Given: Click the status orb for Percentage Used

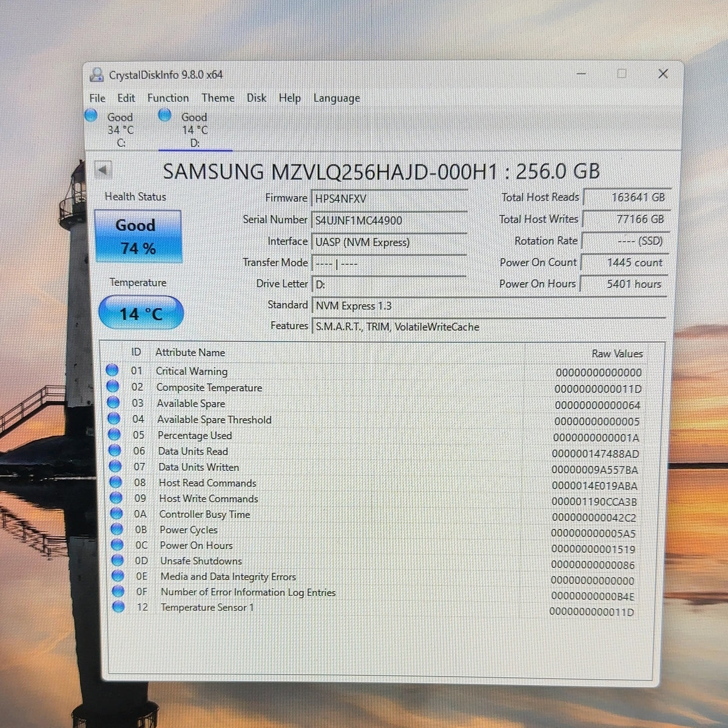Looking at the screenshot, I should pos(114,434).
